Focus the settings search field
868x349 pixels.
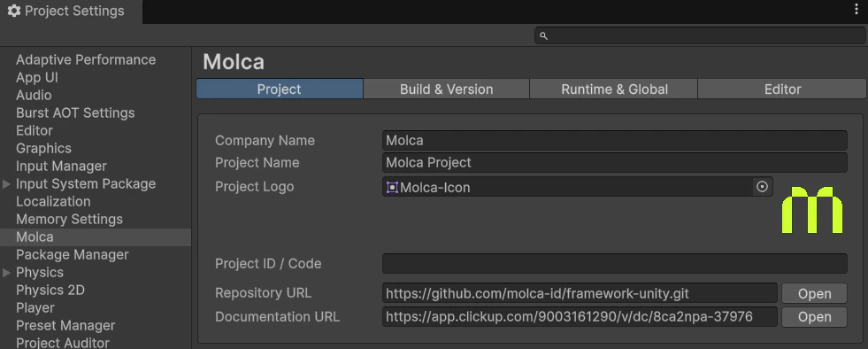[x=700, y=36]
